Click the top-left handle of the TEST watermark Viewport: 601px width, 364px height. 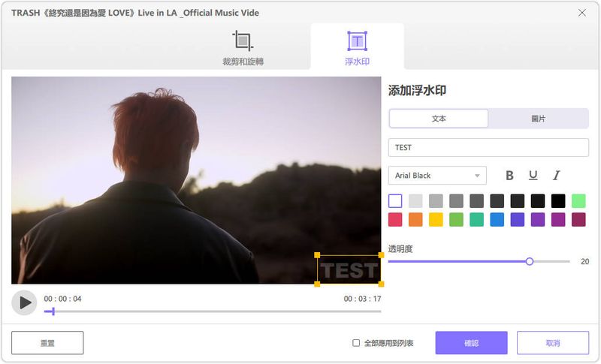click(x=317, y=255)
